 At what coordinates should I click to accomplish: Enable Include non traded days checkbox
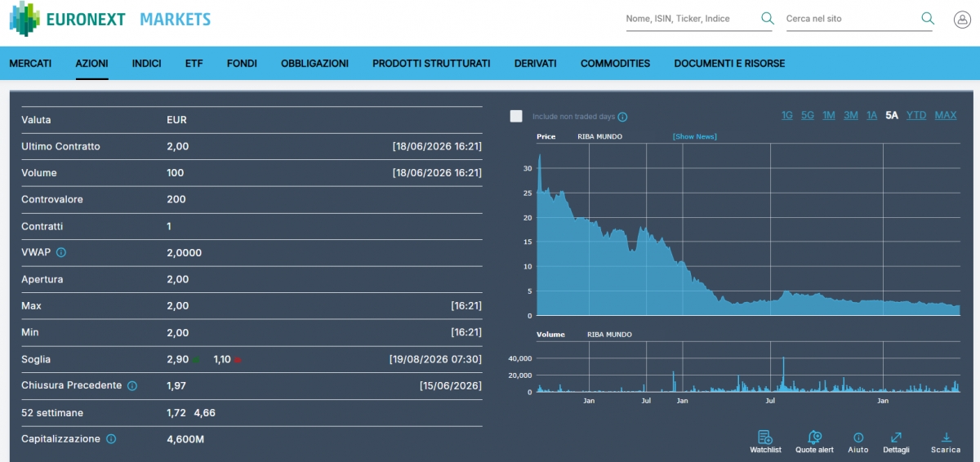(516, 116)
